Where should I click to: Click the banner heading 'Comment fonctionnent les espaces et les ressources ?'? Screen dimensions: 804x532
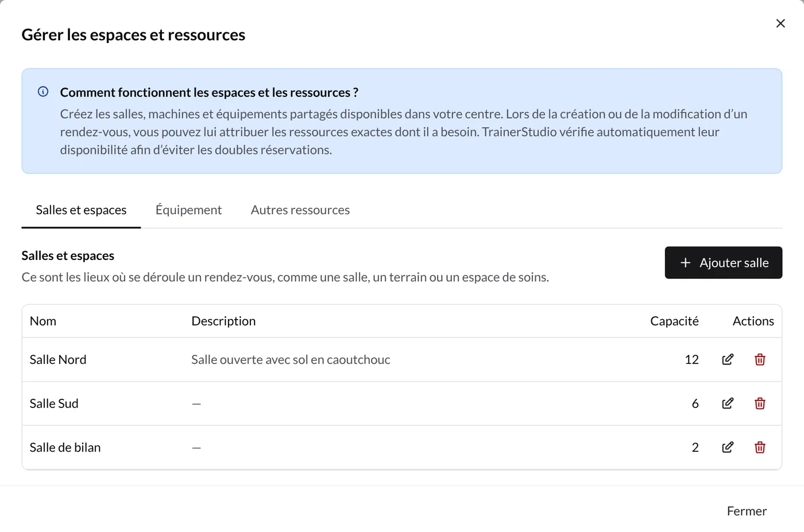[209, 92]
